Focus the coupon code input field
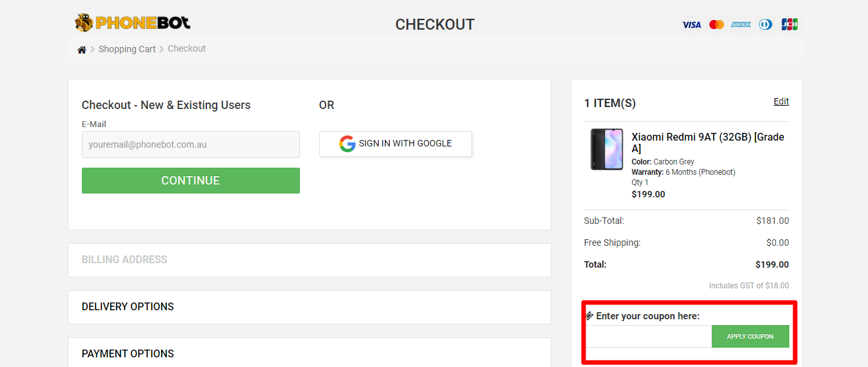Viewport: 868px width, 367px height. [x=649, y=336]
